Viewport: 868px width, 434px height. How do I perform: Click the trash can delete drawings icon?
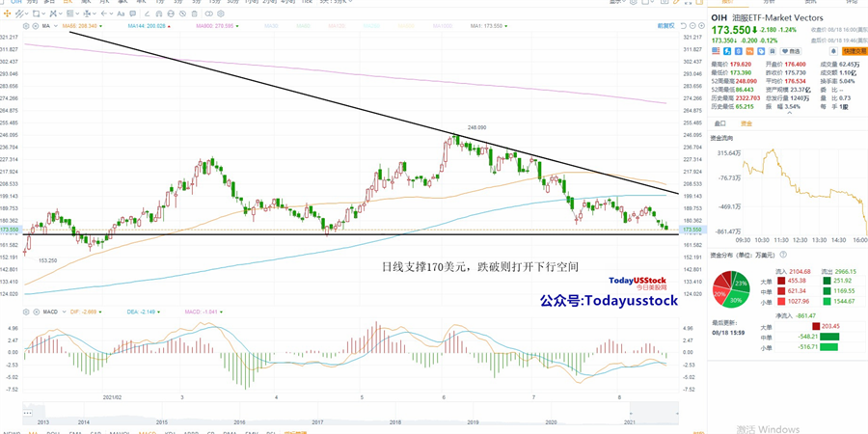coord(194,14)
